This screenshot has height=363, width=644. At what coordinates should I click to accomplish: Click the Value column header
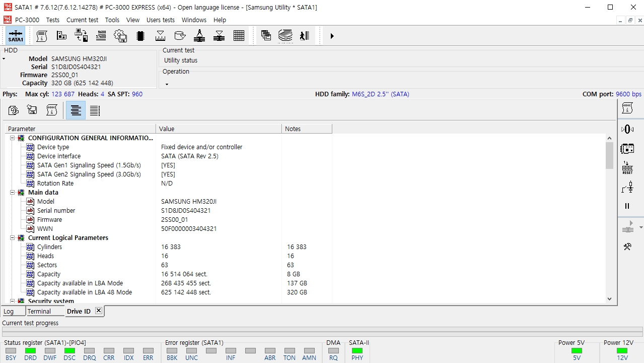point(219,129)
